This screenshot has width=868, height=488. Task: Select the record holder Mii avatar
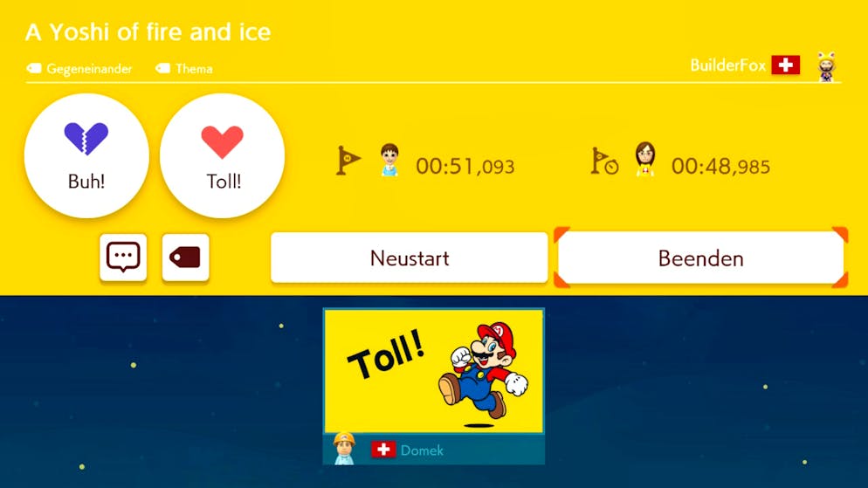click(x=645, y=159)
